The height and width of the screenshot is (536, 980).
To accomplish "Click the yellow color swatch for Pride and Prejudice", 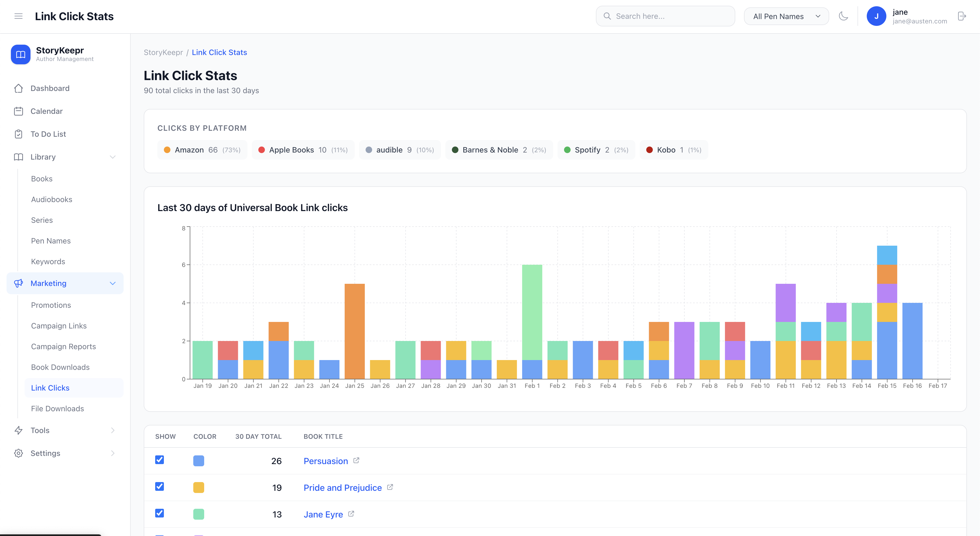I will (x=199, y=487).
